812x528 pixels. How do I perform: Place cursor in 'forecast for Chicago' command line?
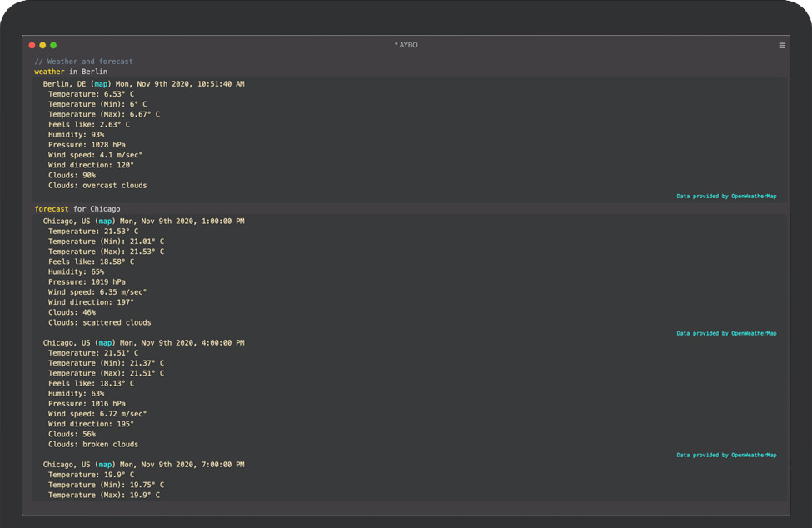[77, 208]
